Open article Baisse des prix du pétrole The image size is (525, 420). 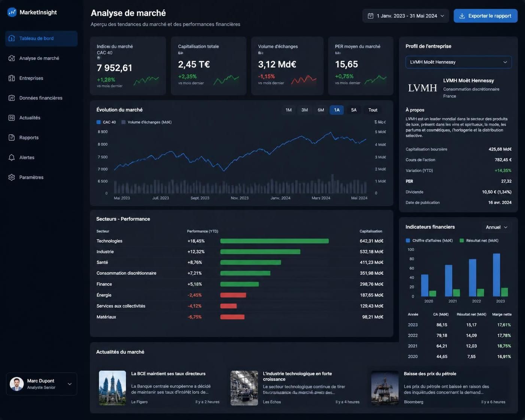[x=430, y=374]
